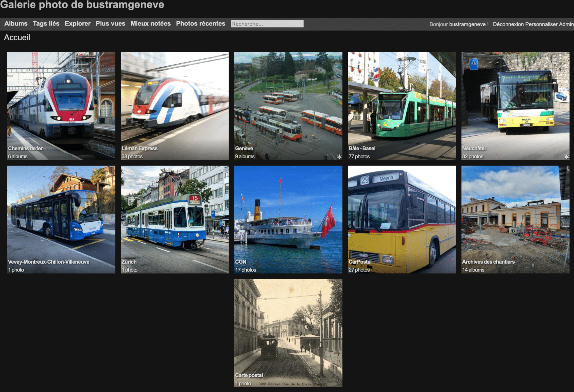Screen dimensions: 574x392
Task: Open the CarPostal bus album thumbnail
Action: click(x=402, y=219)
